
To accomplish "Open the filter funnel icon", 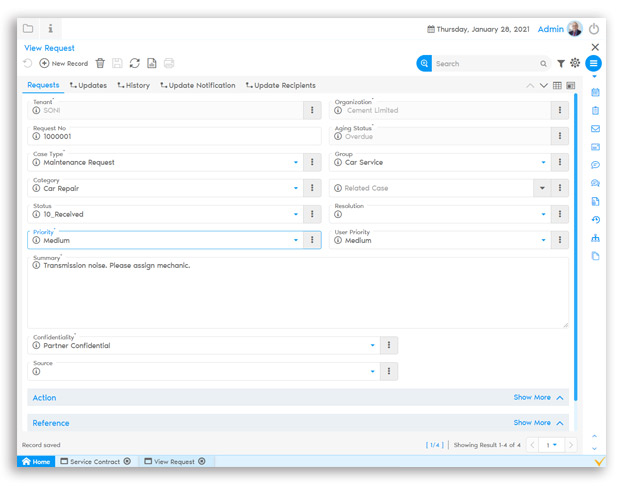I will [x=561, y=63].
